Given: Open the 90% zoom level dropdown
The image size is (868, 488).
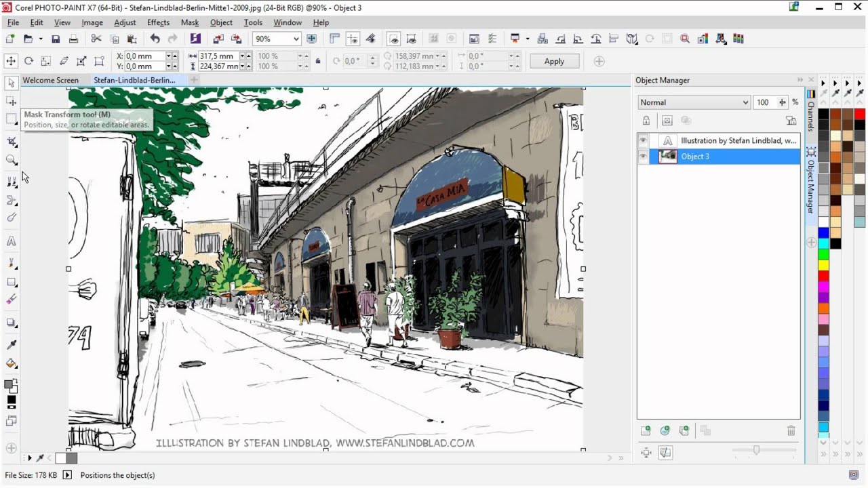Looking at the screenshot, I should coord(296,39).
